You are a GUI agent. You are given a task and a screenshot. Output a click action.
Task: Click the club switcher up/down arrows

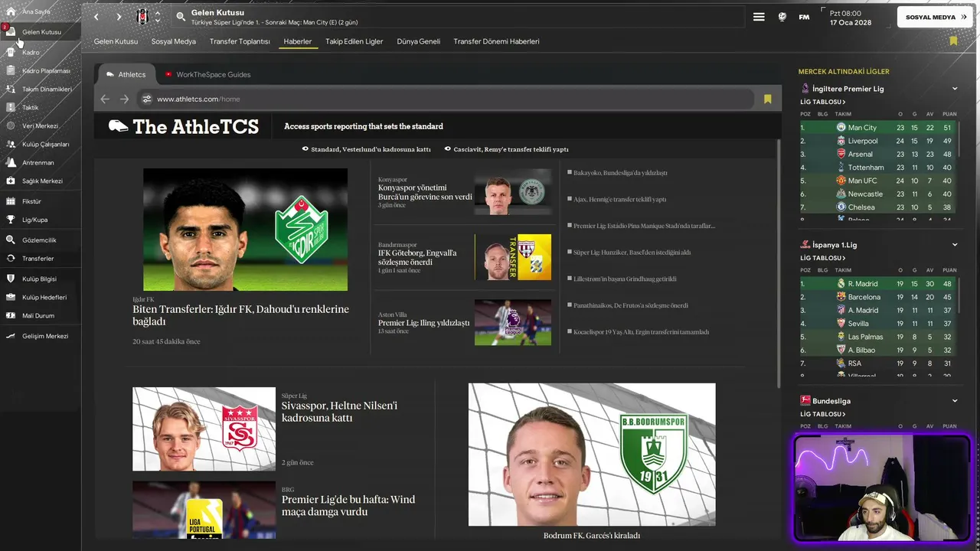(158, 17)
